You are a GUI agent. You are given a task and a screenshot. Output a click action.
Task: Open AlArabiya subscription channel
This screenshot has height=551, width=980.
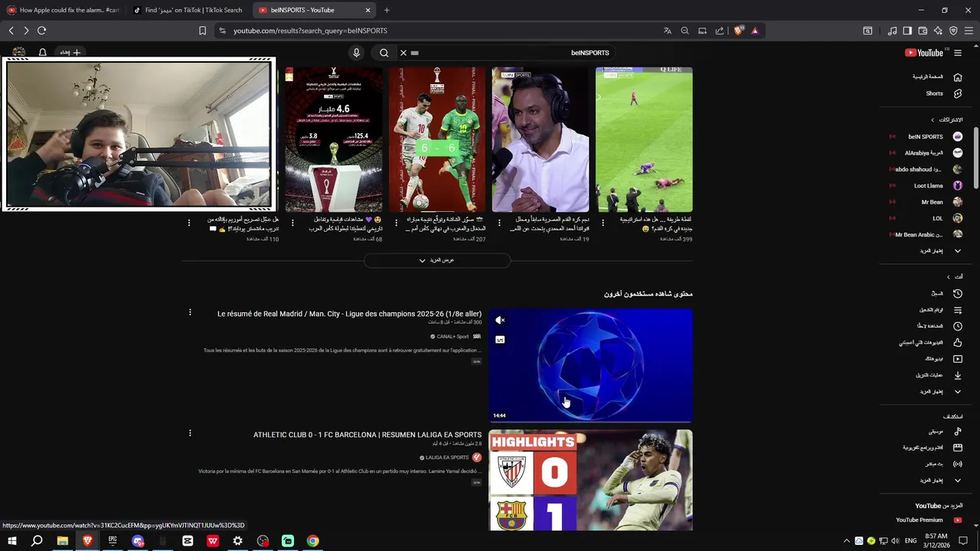[x=927, y=153]
